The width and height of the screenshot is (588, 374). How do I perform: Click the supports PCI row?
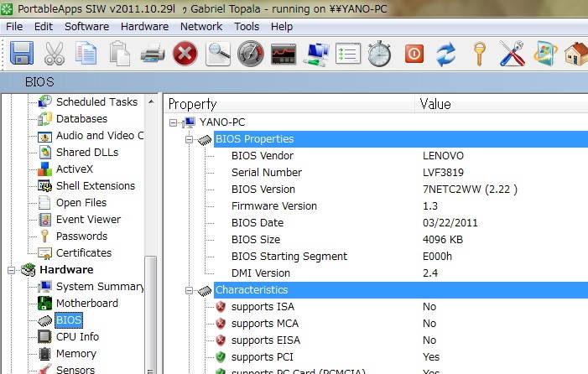(x=401, y=357)
